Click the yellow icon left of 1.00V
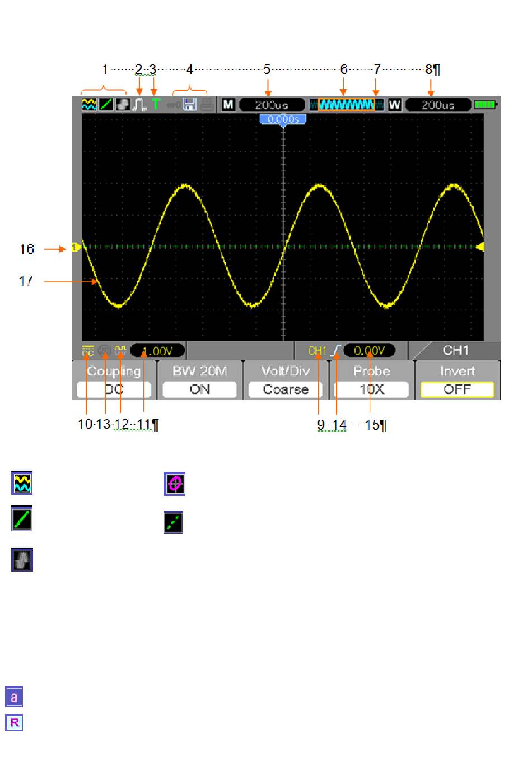The image size is (532, 784). (120, 351)
